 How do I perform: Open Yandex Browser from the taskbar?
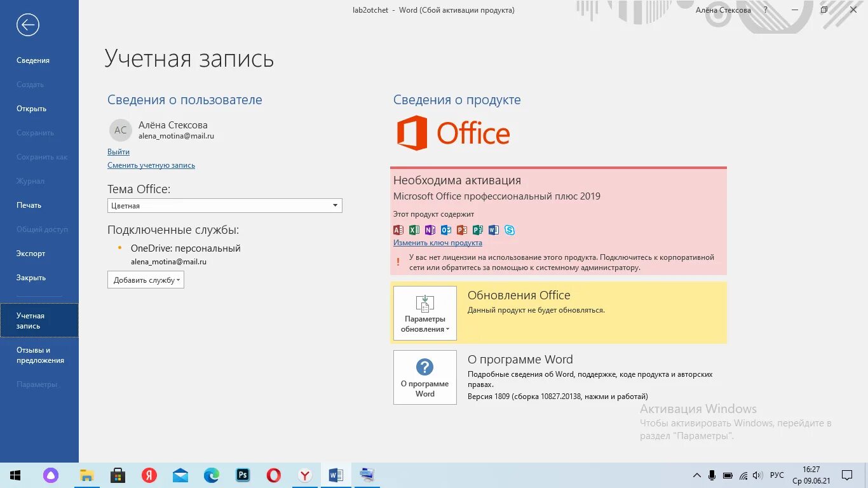[x=305, y=475]
